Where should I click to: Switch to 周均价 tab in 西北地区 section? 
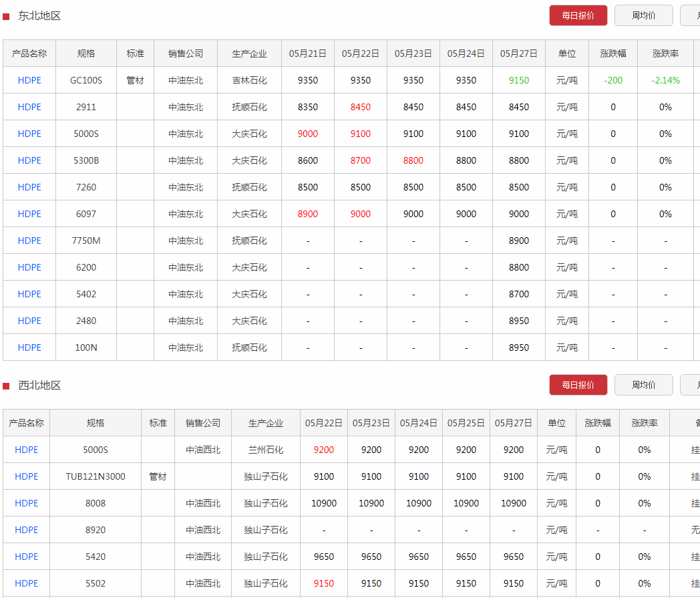(x=643, y=385)
